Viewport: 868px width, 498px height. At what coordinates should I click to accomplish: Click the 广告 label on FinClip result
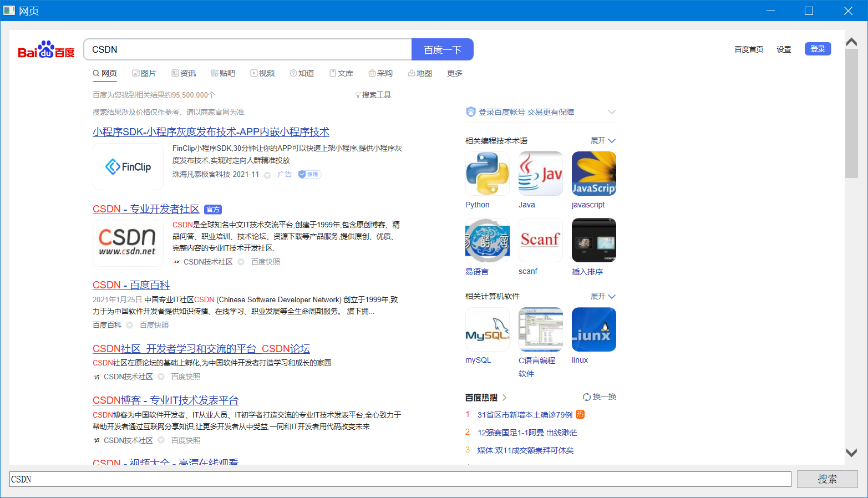(x=285, y=174)
